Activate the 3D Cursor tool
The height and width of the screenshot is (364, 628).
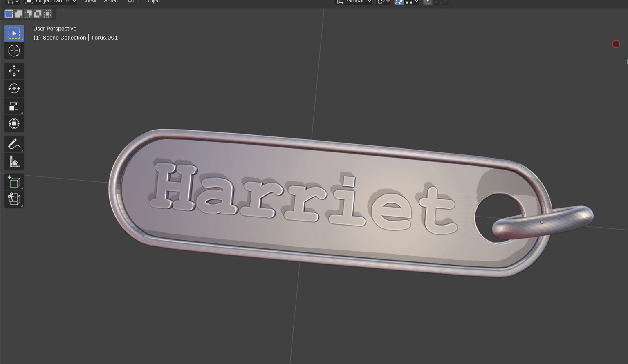tap(14, 51)
